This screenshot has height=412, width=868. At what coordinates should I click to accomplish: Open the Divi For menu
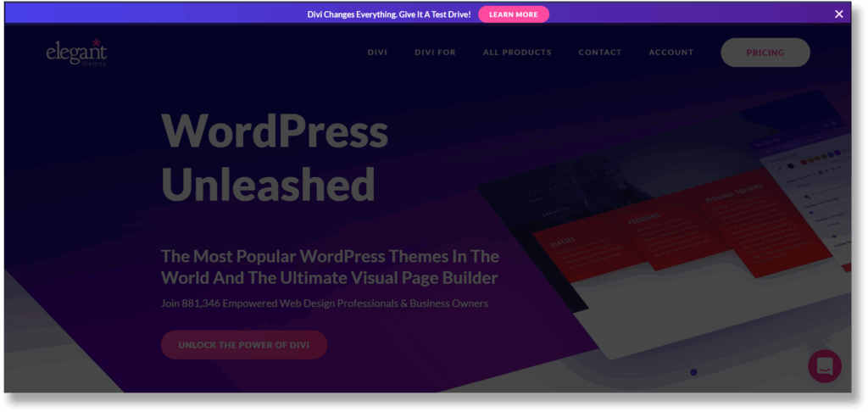tap(435, 53)
